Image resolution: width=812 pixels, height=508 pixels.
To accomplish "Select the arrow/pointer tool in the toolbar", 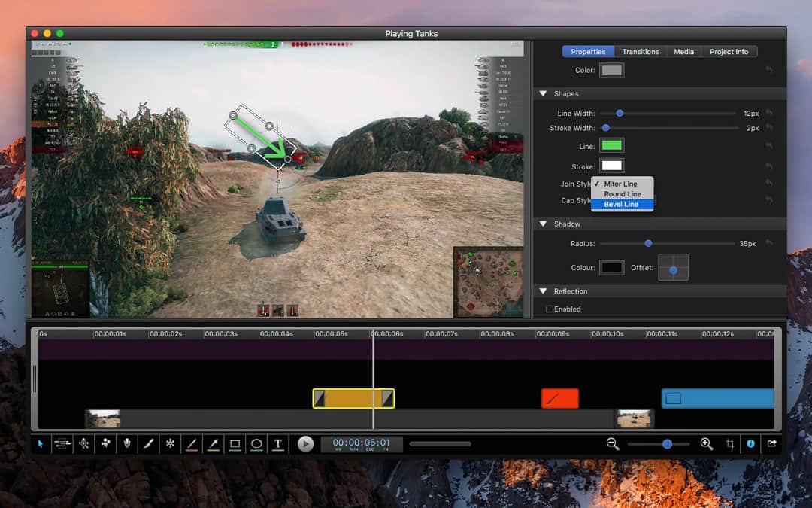I will pos(41,444).
